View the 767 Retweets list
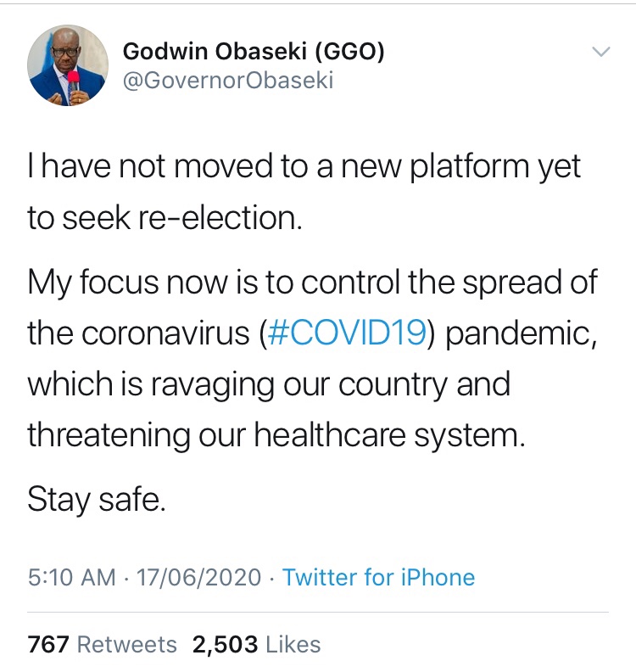This screenshot has width=636, height=672. click(x=103, y=645)
